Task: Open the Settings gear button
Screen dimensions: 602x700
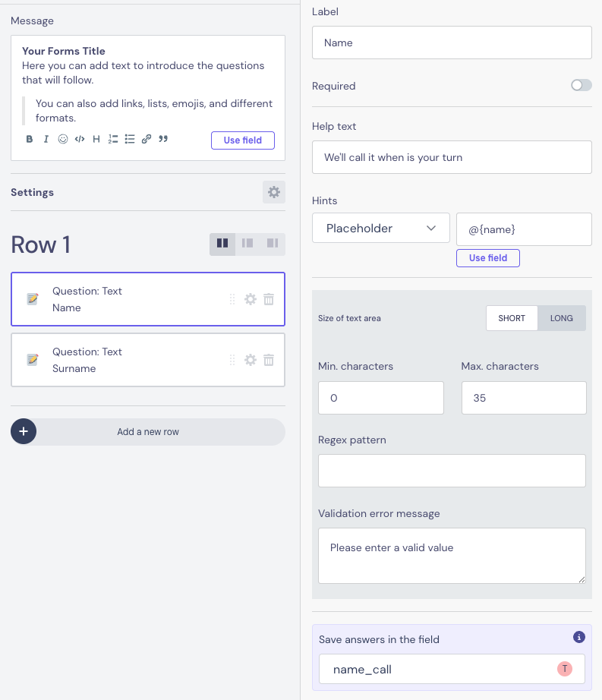Action: pos(274,192)
